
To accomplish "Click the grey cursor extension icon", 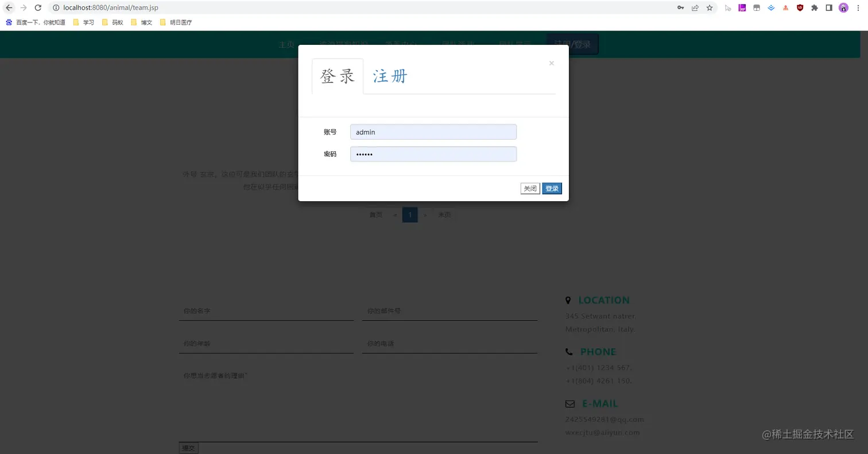I will [x=728, y=8].
